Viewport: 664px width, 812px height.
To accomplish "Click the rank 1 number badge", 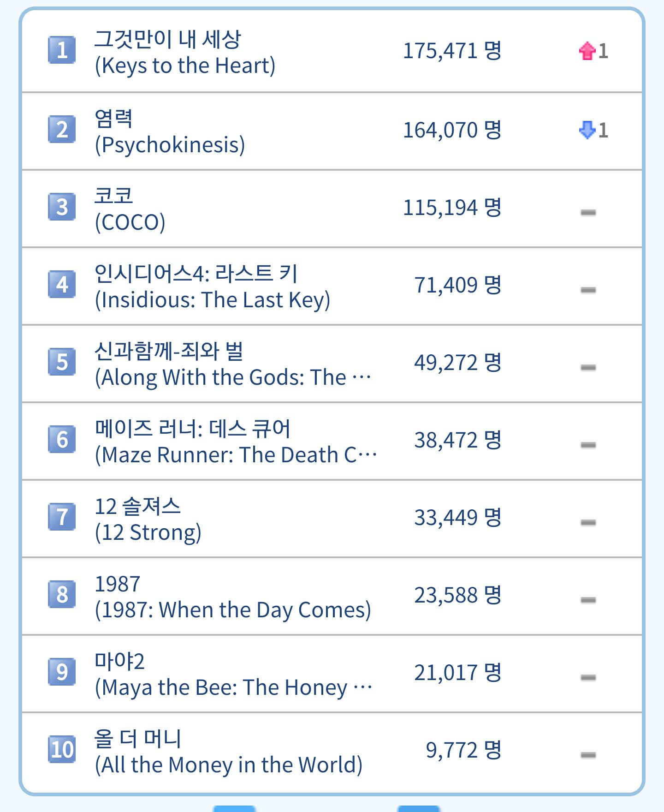I will click(x=62, y=49).
